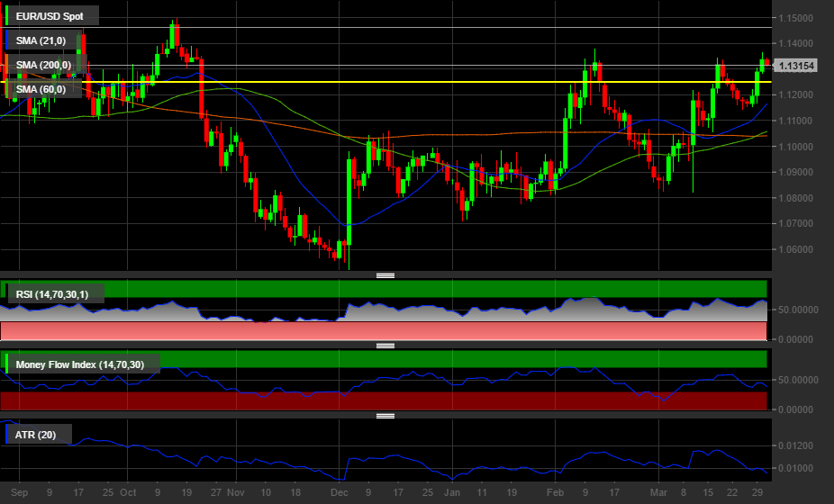
Task: Click the blue marker beside ATR (20)
Action: pyautogui.click(x=7, y=436)
